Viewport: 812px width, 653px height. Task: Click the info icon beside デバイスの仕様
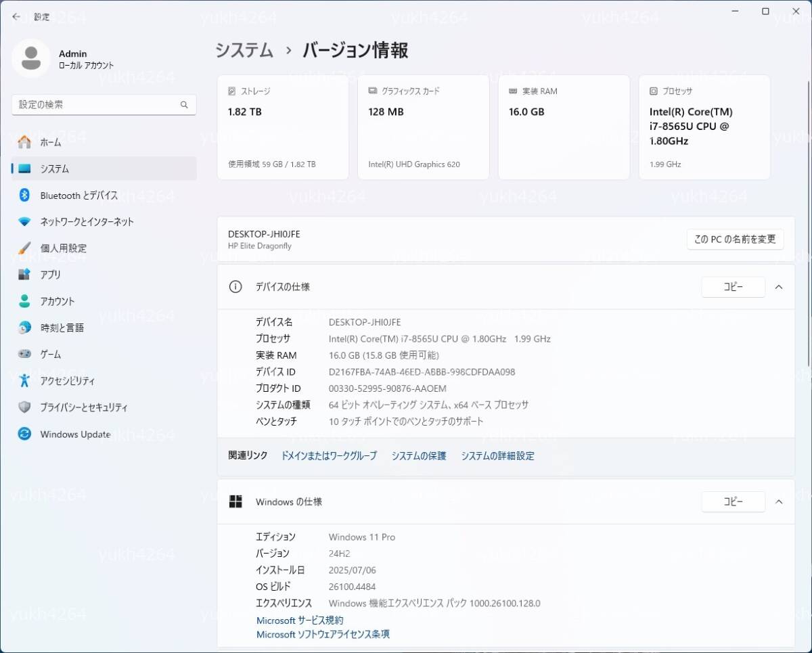235,286
